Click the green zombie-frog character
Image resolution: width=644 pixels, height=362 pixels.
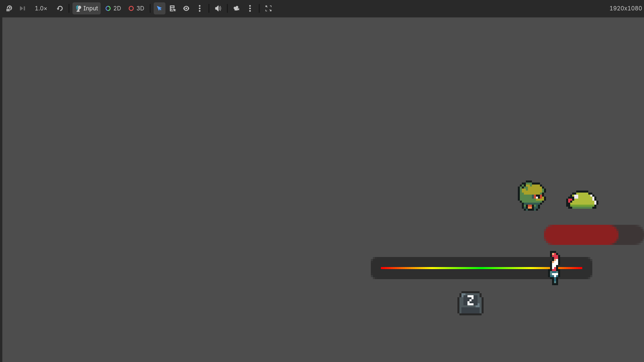coord(532,196)
